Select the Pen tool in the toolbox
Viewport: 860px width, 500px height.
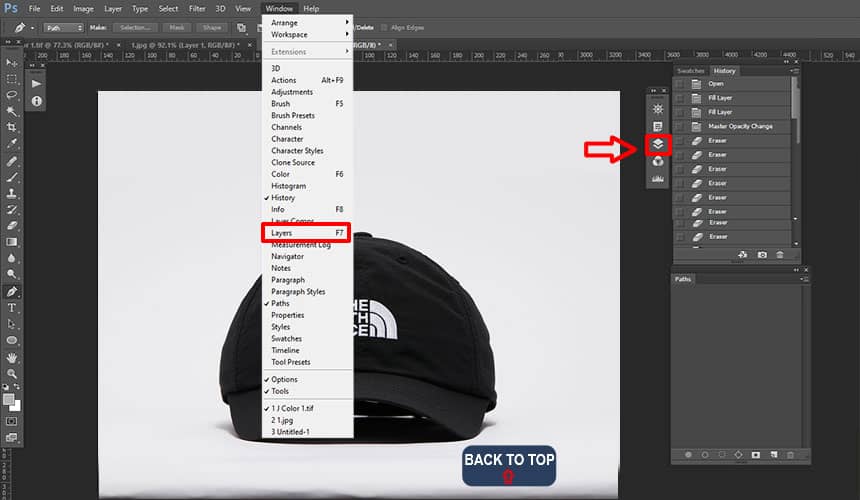coord(12,292)
